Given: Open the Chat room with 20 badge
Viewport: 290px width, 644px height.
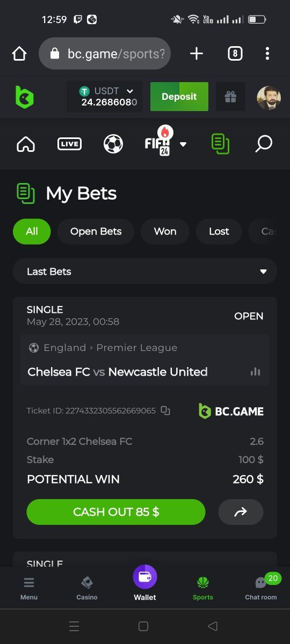Looking at the screenshot, I should click(261, 586).
